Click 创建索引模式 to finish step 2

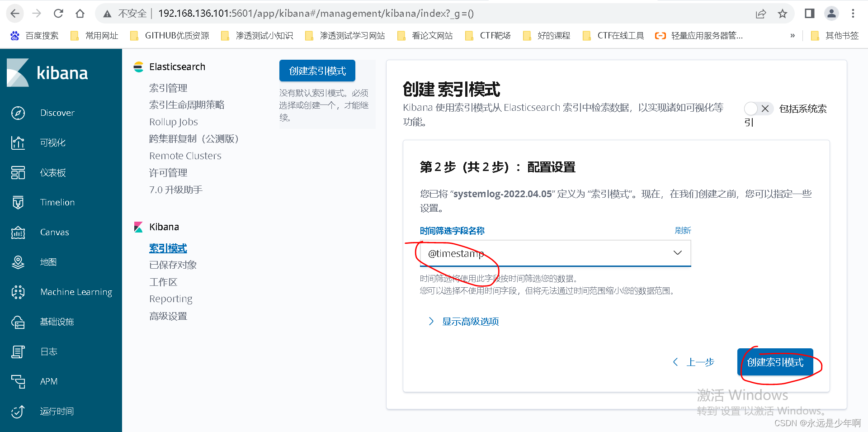click(x=775, y=362)
